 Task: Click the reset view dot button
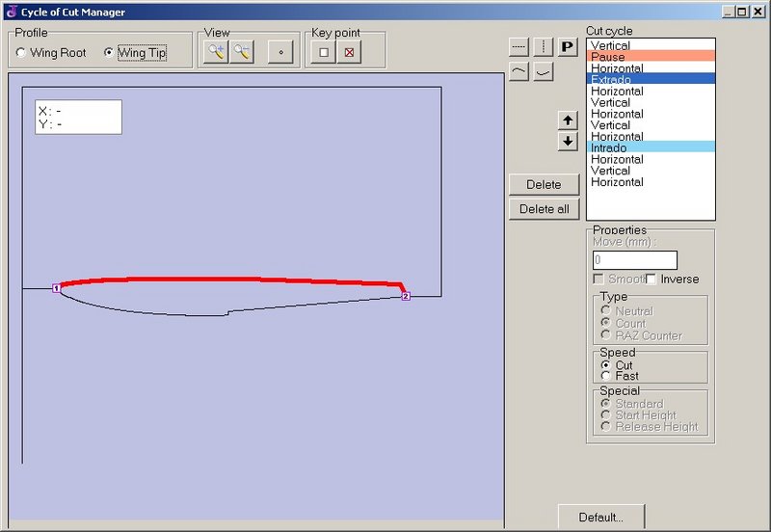[279, 52]
